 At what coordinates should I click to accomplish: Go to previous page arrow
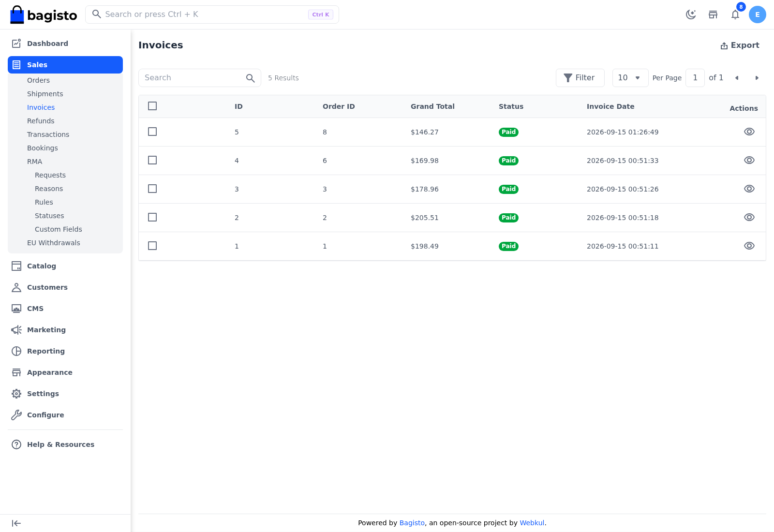pyautogui.click(x=737, y=78)
